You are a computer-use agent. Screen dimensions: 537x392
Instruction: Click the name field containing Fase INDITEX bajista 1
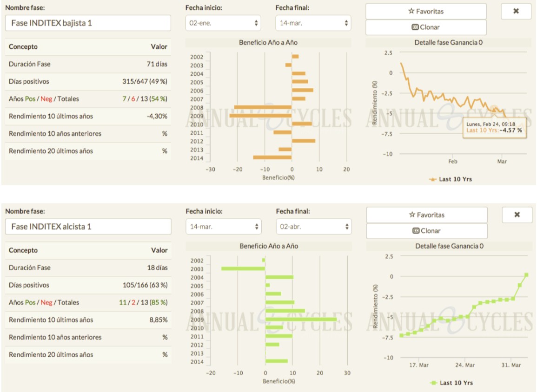pyautogui.click(x=88, y=23)
